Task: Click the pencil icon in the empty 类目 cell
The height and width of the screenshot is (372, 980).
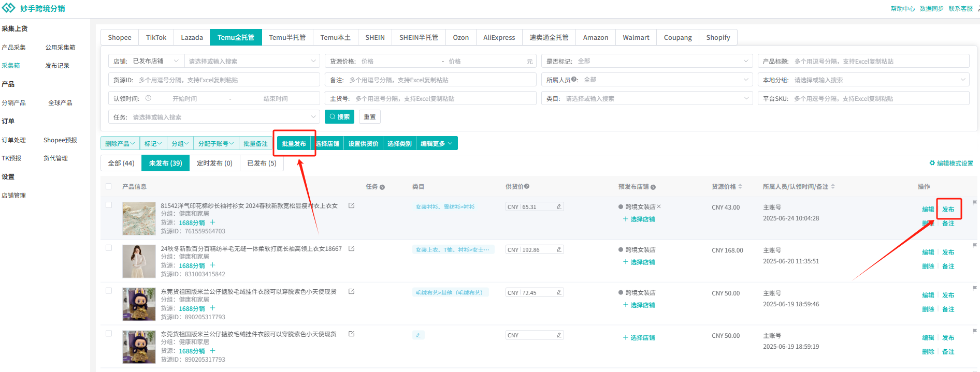Action: [419, 335]
